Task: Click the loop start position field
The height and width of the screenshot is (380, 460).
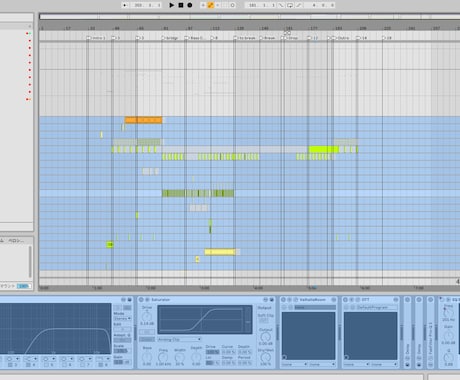Action: click(262, 5)
